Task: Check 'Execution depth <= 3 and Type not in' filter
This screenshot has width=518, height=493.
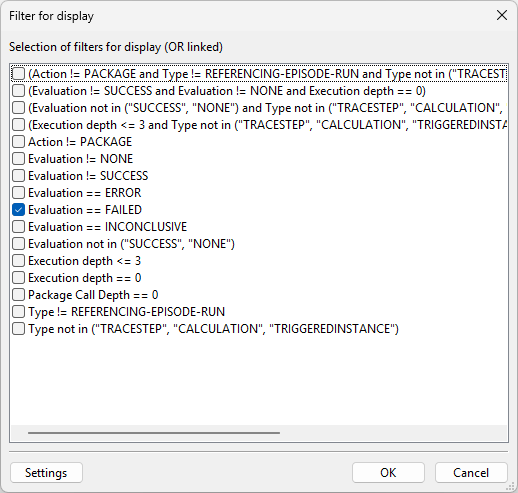Action: click(x=18, y=125)
